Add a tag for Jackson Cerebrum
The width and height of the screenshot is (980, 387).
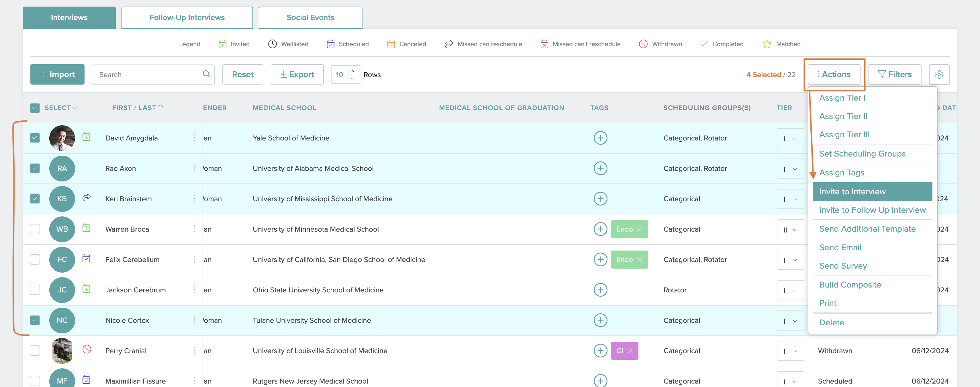point(600,290)
